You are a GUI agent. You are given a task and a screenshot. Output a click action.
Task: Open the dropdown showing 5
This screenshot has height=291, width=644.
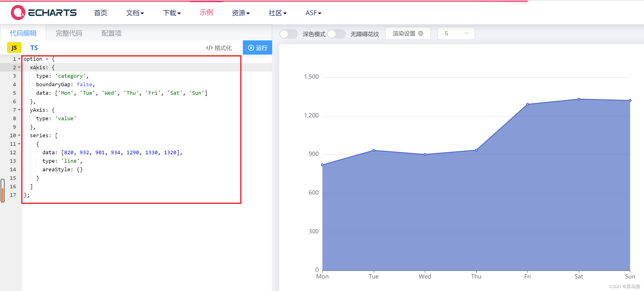pyautogui.click(x=456, y=33)
